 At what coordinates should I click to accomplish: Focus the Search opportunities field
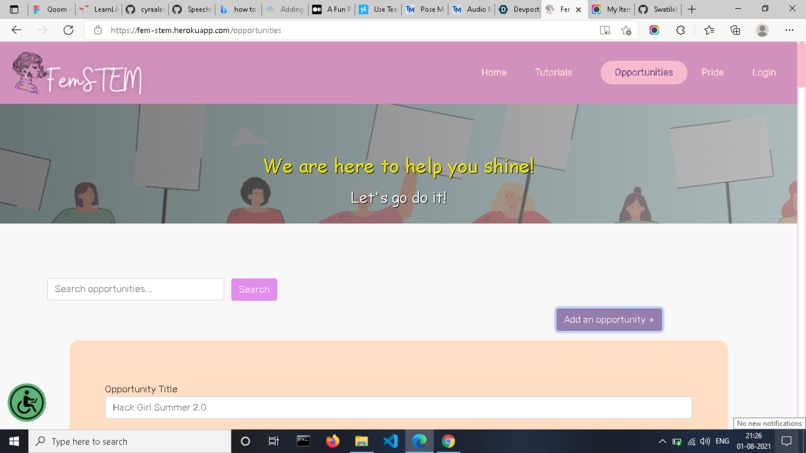tap(136, 289)
